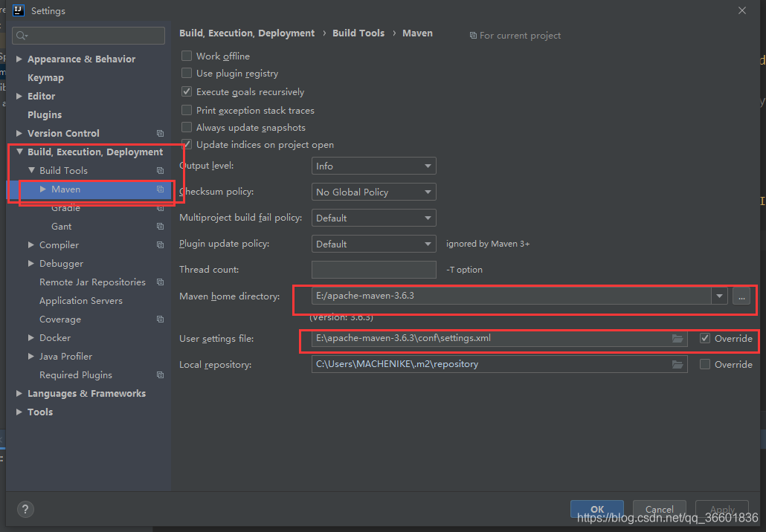Click the project-level icon on the Maven row
The height and width of the screenshot is (532, 766).
[160, 189]
